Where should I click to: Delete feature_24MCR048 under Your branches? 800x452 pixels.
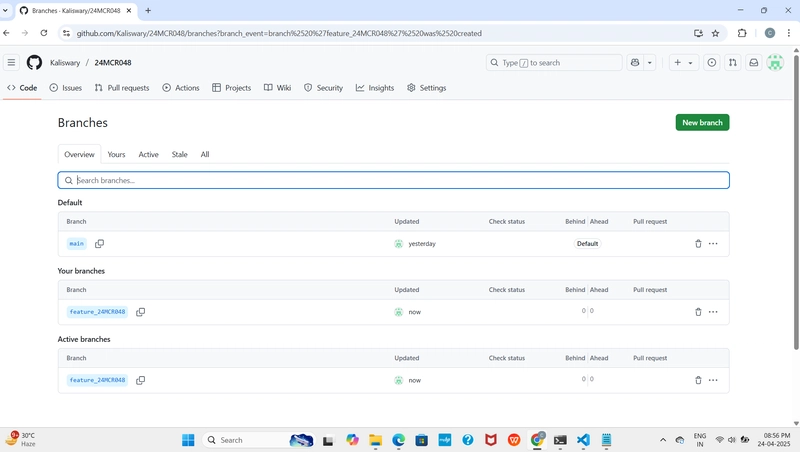pyautogui.click(x=698, y=312)
